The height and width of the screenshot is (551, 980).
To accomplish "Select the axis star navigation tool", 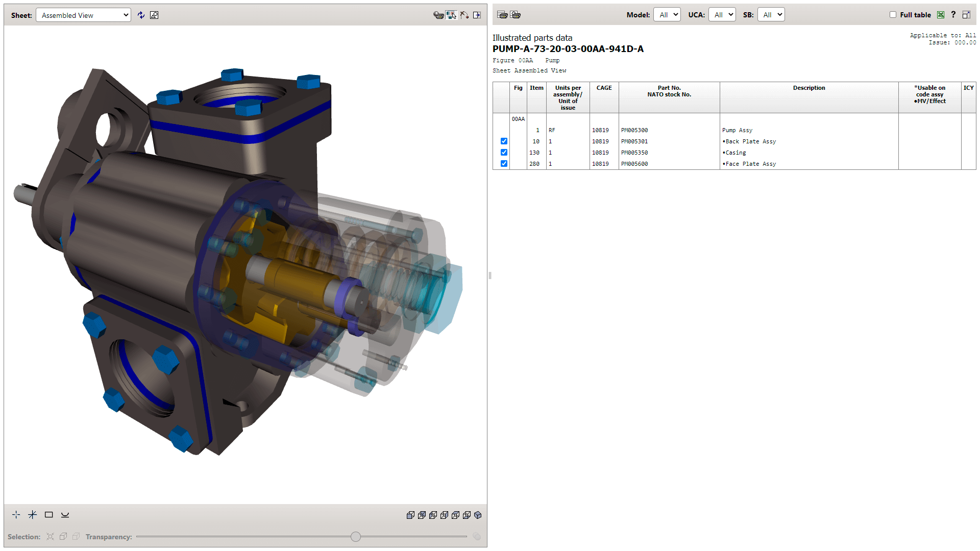I will click(x=33, y=515).
